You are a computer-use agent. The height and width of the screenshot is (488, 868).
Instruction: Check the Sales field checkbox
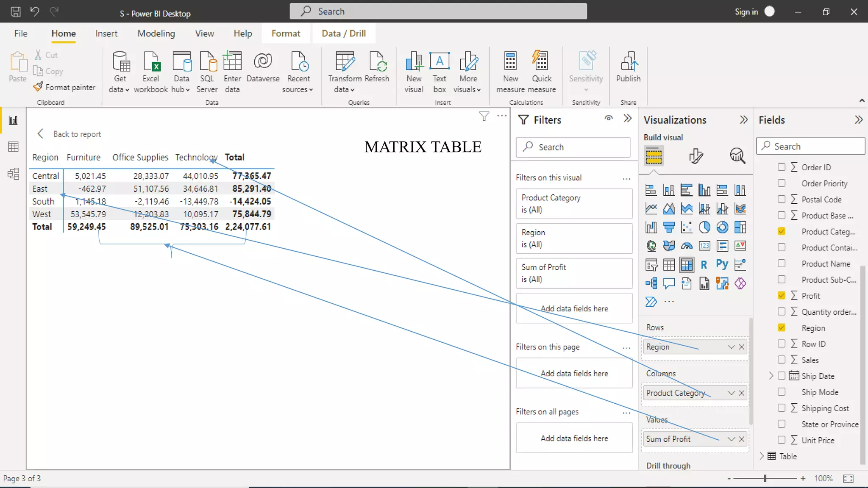coord(782,360)
